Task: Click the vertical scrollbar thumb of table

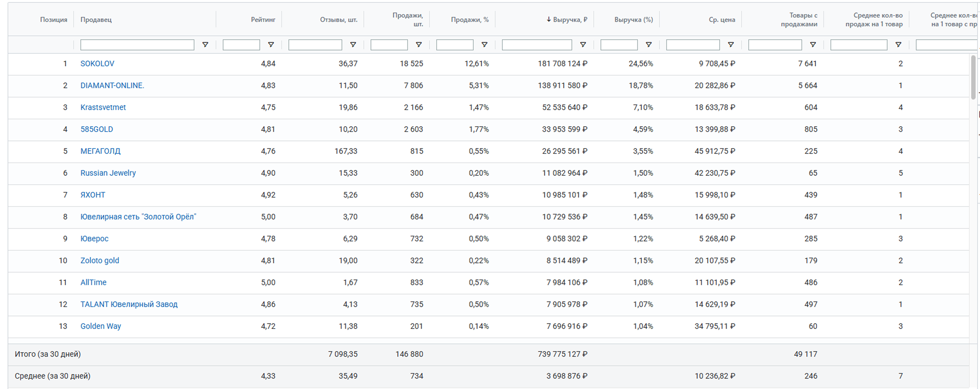Action: [973, 78]
